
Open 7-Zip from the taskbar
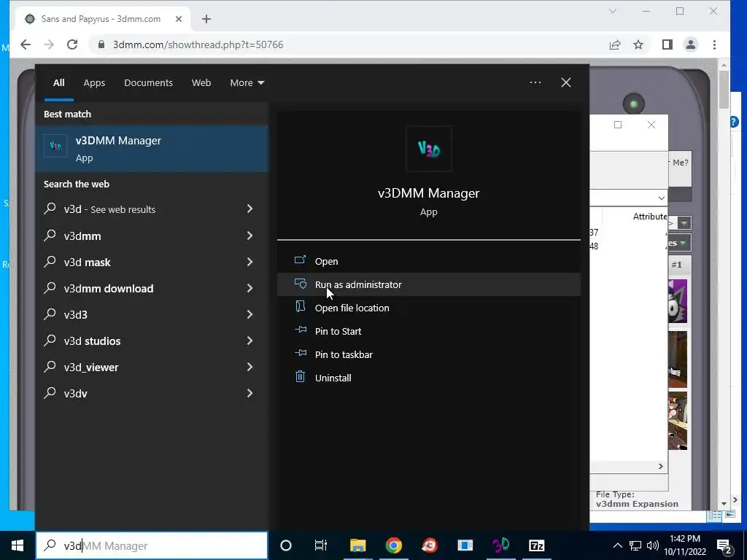(536, 545)
